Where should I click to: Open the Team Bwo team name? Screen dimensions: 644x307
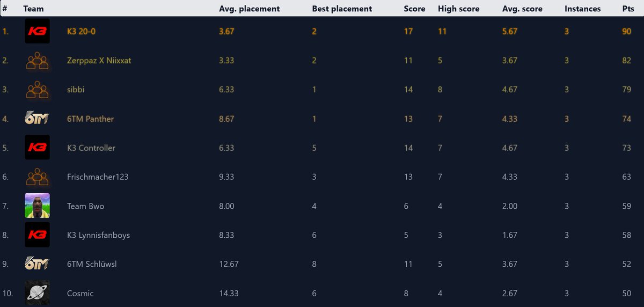point(85,206)
